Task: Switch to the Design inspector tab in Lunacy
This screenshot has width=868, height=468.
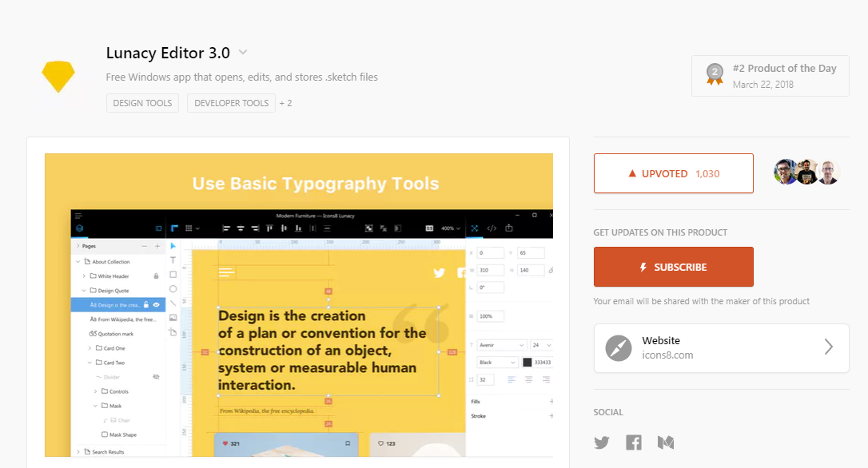Action: 475,228
